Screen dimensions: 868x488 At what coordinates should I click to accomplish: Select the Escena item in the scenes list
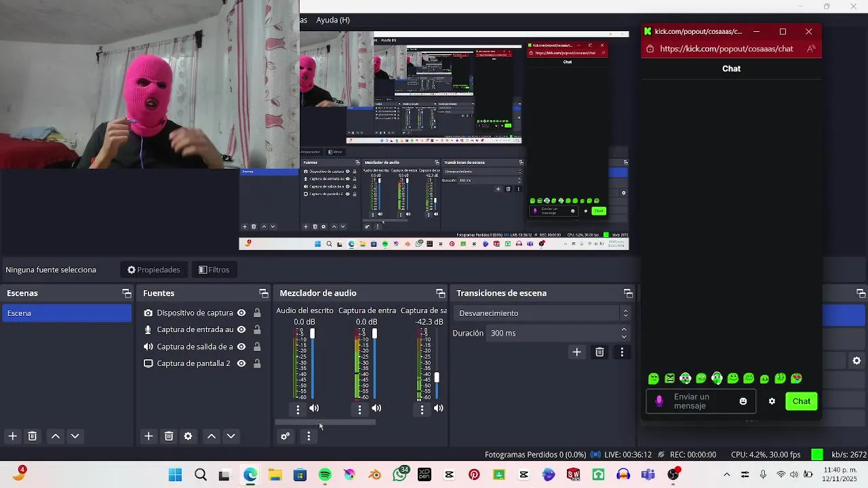point(66,313)
